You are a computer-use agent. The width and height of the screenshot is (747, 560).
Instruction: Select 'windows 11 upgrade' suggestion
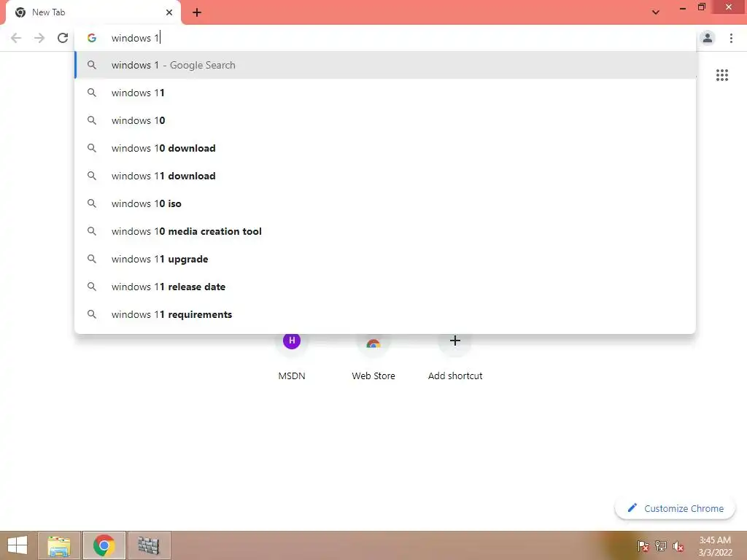coord(385,259)
